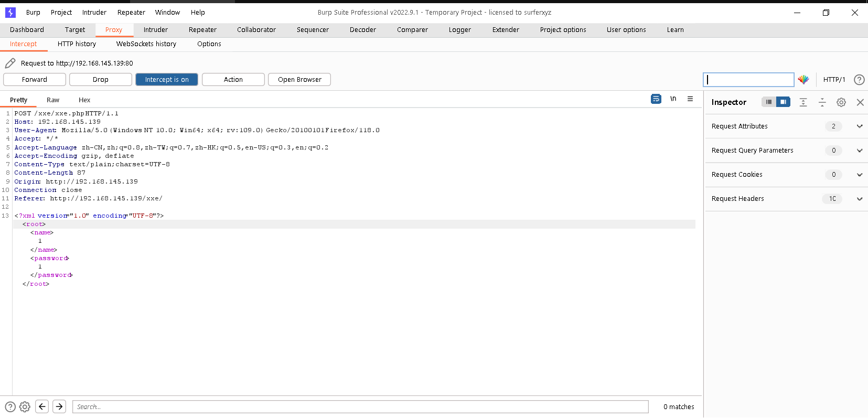
Task: Open the Collaborator tab
Action: pos(256,30)
